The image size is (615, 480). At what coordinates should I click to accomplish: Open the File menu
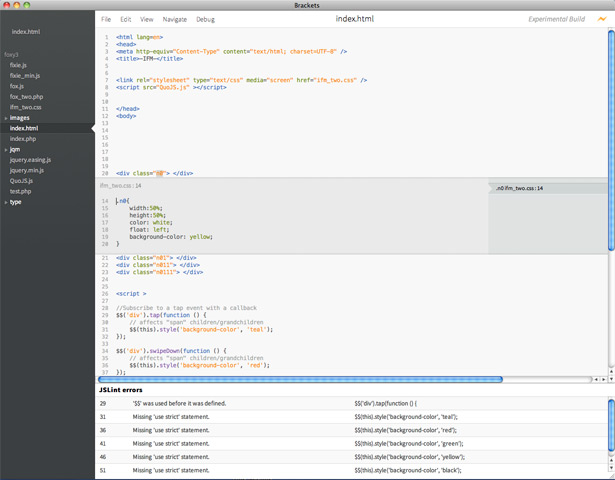click(x=106, y=19)
